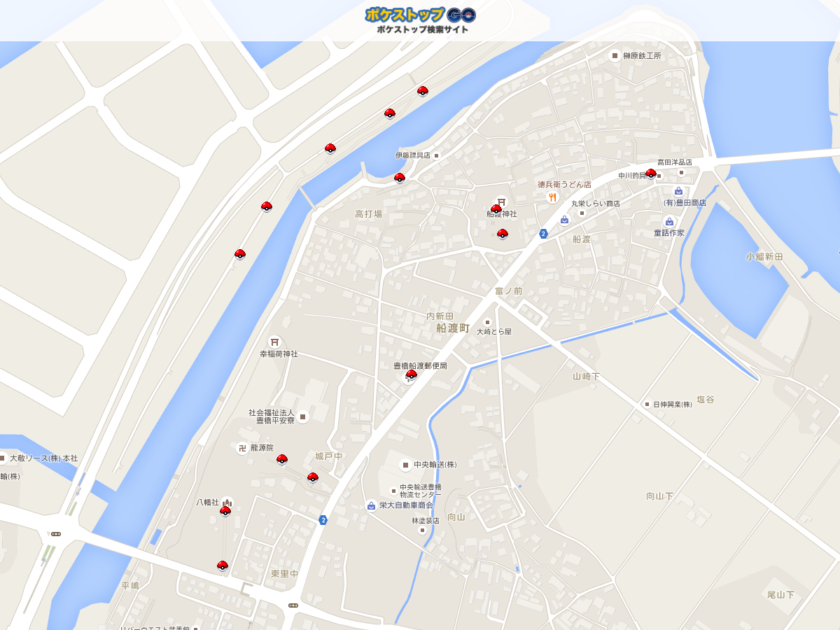840x630 pixels.
Task: Click the 城戸中 area label
Action: click(x=329, y=456)
